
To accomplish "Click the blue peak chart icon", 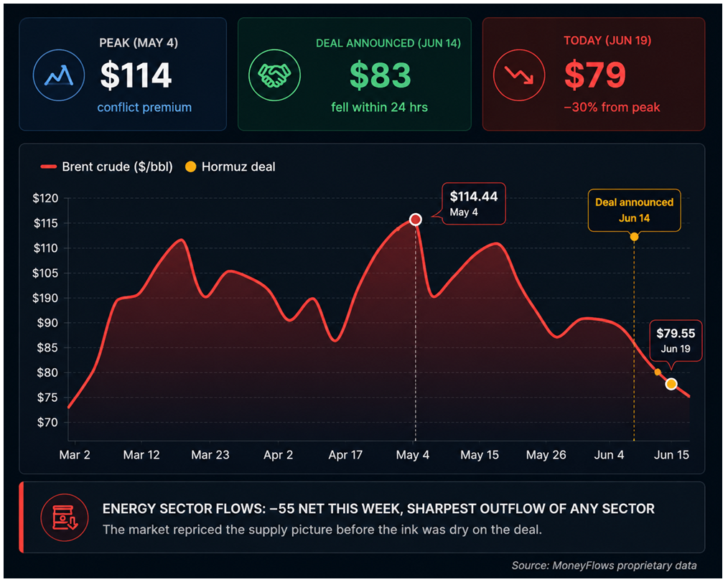I will tap(59, 75).
